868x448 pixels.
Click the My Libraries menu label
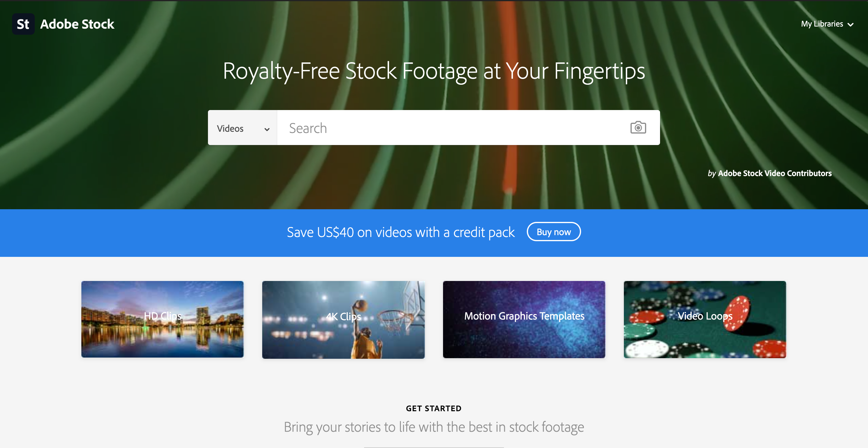822,24
